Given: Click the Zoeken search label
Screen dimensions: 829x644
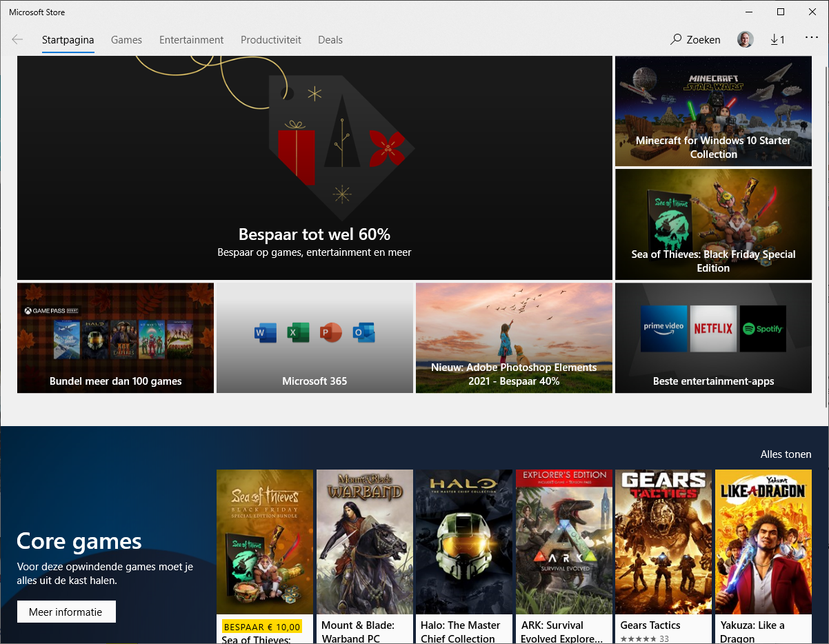Looking at the screenshot, I should 703,40.
